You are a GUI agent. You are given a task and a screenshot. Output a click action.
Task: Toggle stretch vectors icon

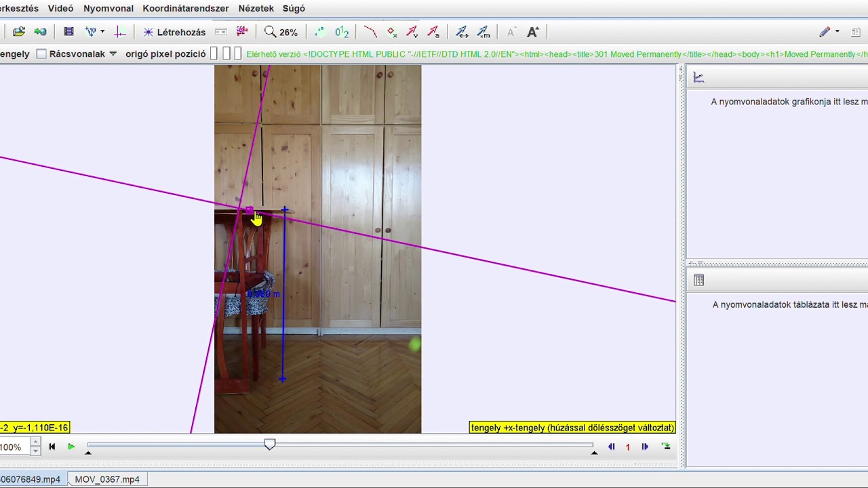tap(462, 32)
